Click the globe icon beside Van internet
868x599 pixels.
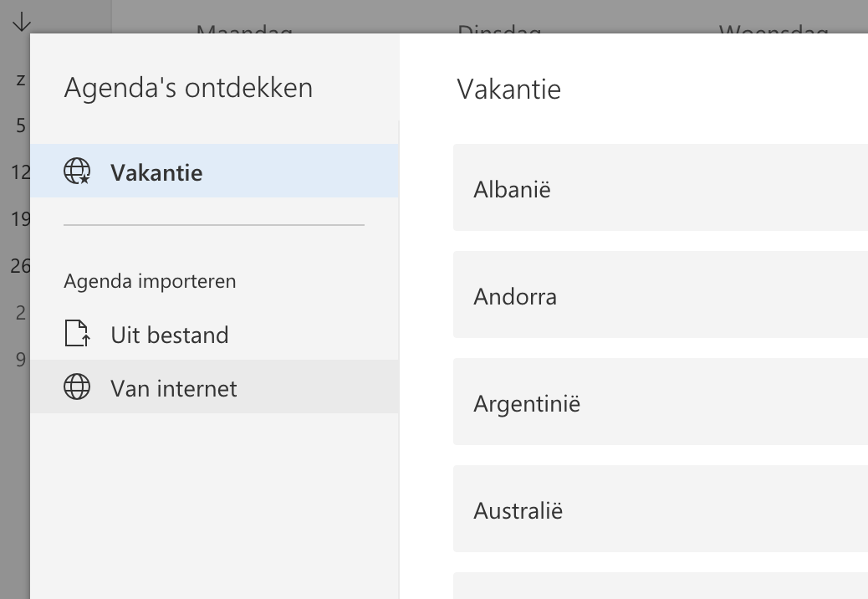(x=77, y=387)
